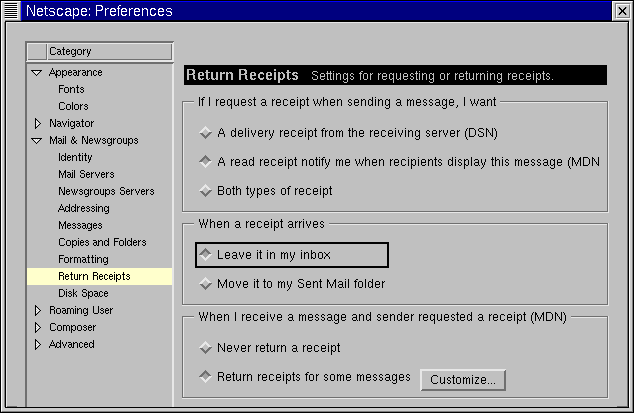Open Disk Space preferences
The height and width of the screenshot is (413, 634).
pos(83,293)
